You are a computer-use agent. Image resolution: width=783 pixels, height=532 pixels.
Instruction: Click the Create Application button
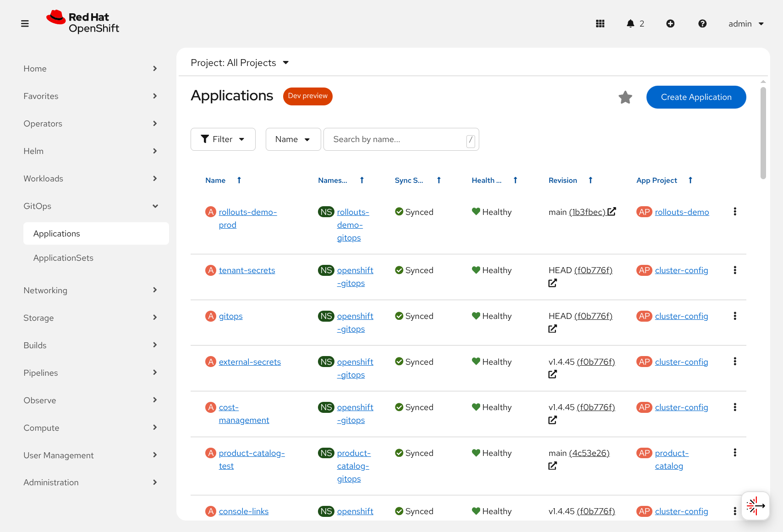tap(695, 97)
